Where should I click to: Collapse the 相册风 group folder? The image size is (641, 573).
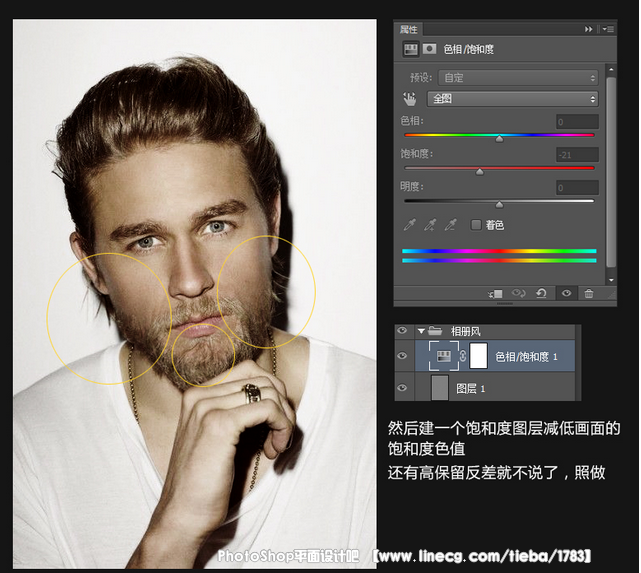coord(421,331)
